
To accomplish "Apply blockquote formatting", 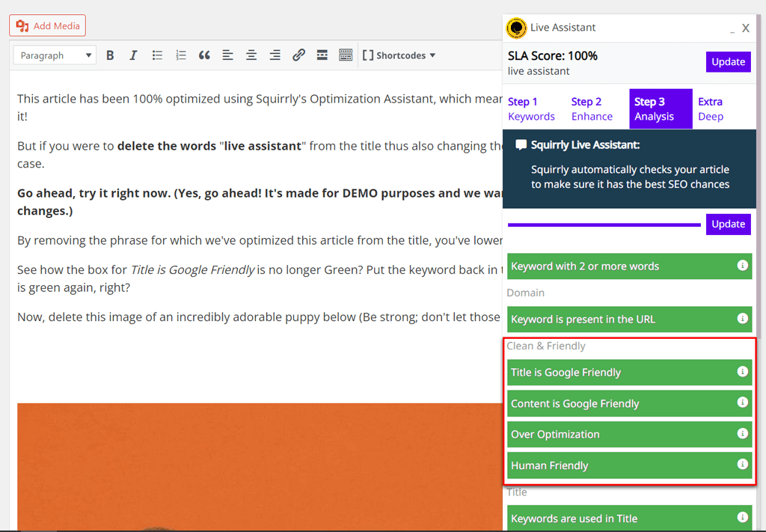I will (204, 55).
